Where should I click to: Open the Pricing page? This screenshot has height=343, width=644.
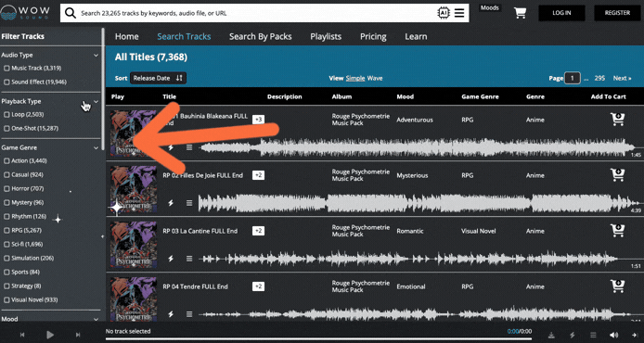[x=373, y=36]
